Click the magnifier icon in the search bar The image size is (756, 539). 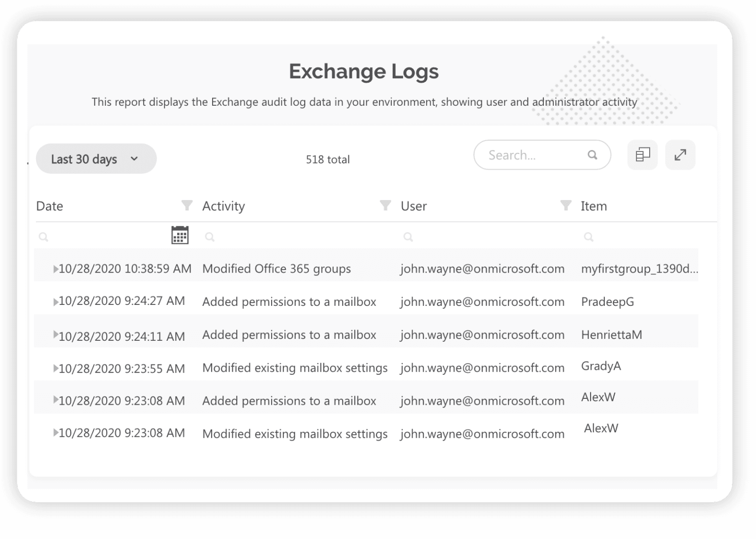[x=592, y=155]
